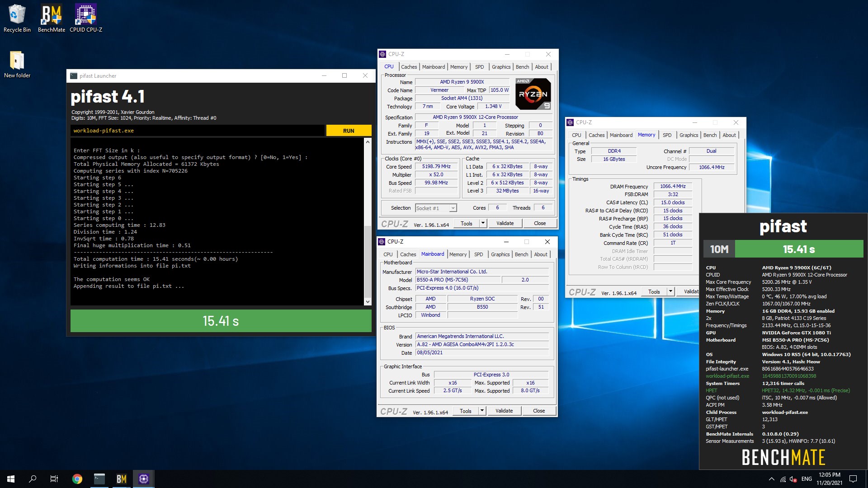The height and width of the screenshot is (488, 868).
Task: Open CPU tab in Memory CPU-Z window
Action: pyautogui.click(x=576, y=135)
